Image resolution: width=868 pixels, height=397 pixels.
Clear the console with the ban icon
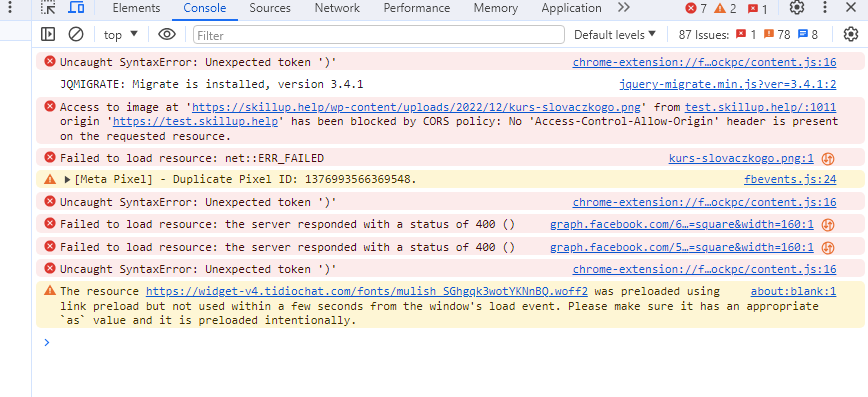[x=76, y=34]
